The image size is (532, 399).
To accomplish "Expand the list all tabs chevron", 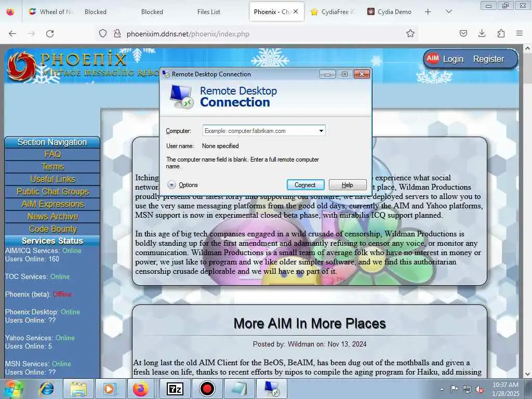I will click(448, 12).
